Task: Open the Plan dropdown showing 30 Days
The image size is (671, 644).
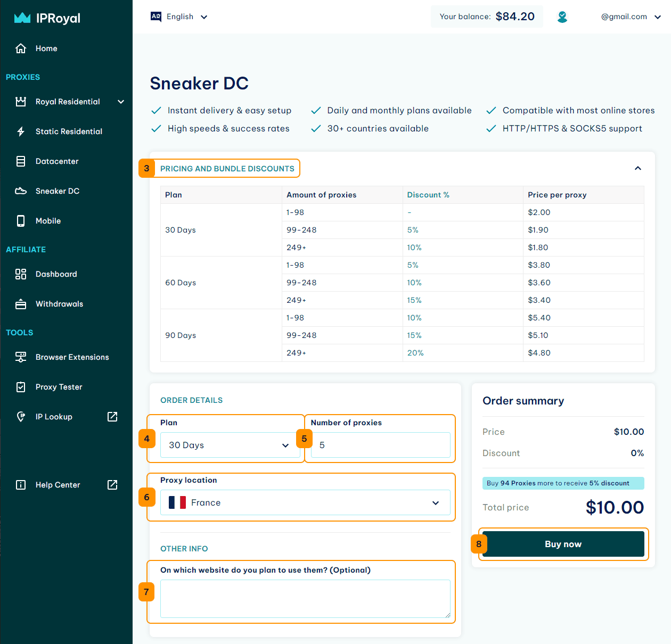Action: point(230,445)
